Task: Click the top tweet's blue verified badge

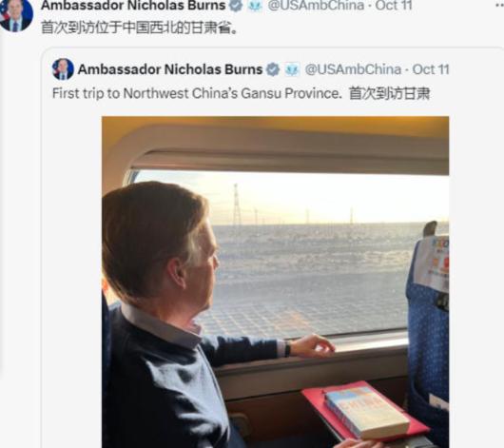Action: click(236, 6)
